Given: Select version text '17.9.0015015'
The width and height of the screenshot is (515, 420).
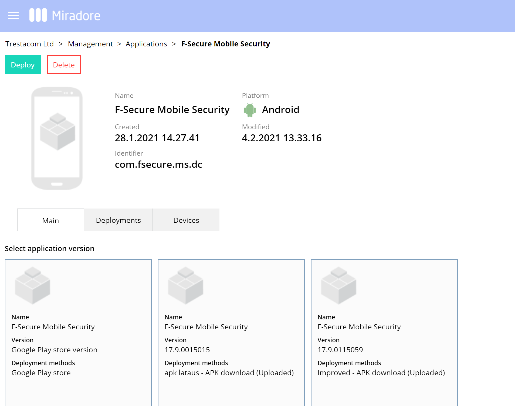Looking at the screenshot, I should (187, 350).
